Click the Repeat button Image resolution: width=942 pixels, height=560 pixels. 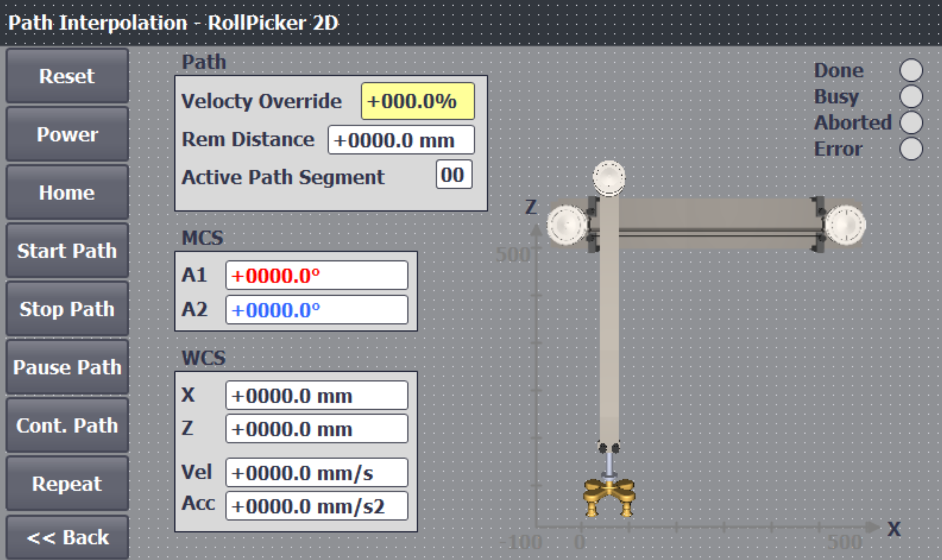pyautogui.click(x=67, y=483)
